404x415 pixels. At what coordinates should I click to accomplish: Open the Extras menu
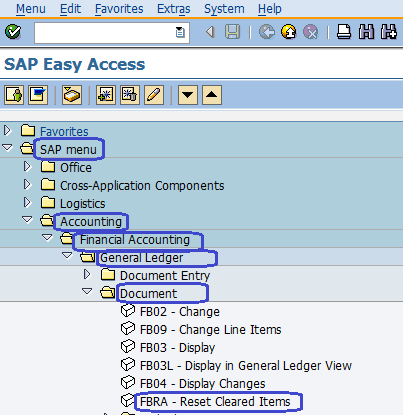tap(174, 9)
